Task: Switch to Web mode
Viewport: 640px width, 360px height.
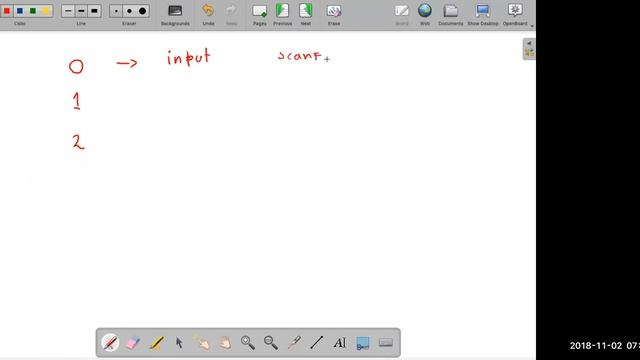Action: [425, 14]
